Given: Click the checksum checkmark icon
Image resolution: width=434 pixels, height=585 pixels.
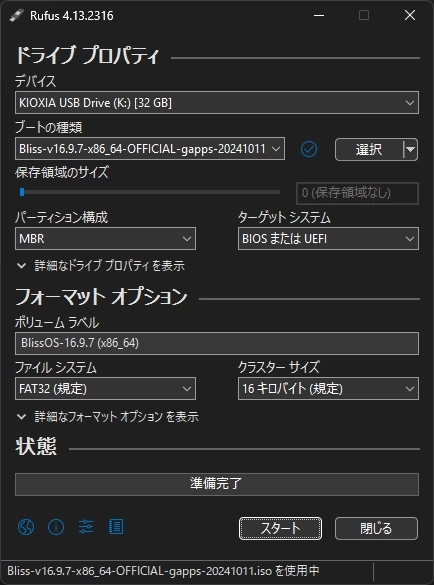Looking at the screenshot, I should (309, 149).
